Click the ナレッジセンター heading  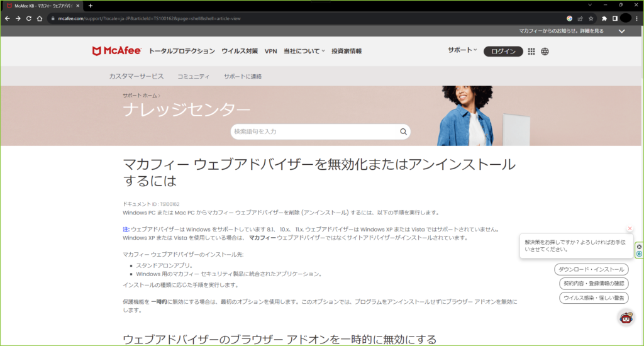[186, 109]
